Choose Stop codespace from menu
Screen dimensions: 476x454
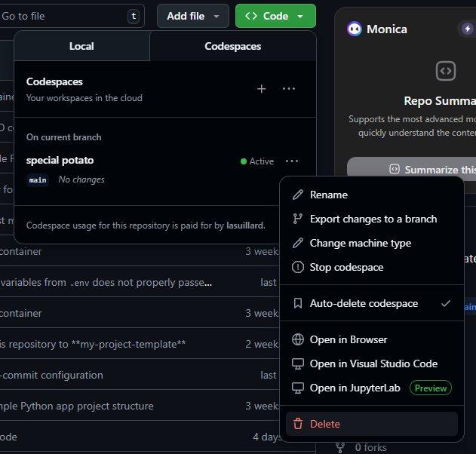point(346,267)
